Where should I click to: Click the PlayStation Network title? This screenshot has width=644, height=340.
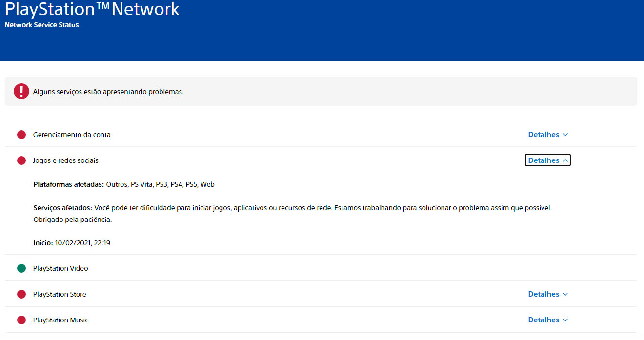click(92, 9)
